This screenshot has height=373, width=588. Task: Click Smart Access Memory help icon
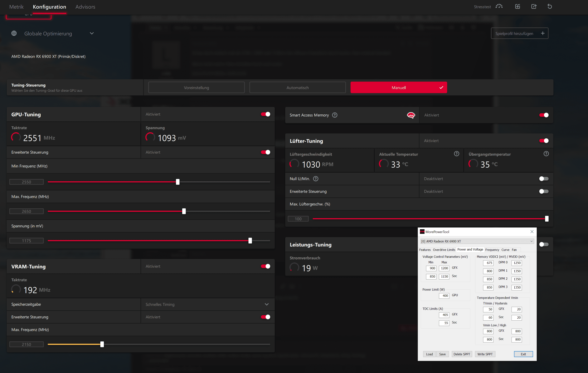335,115
